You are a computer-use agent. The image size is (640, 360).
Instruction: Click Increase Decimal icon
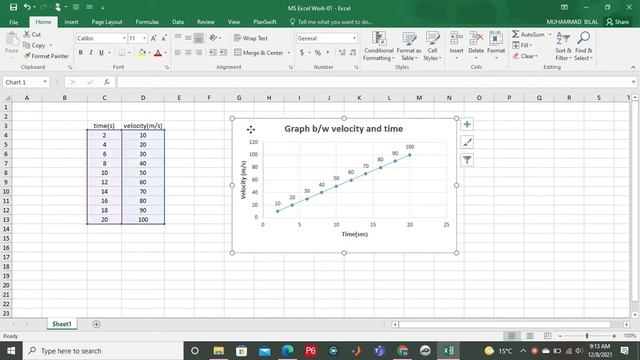[342, 53]
